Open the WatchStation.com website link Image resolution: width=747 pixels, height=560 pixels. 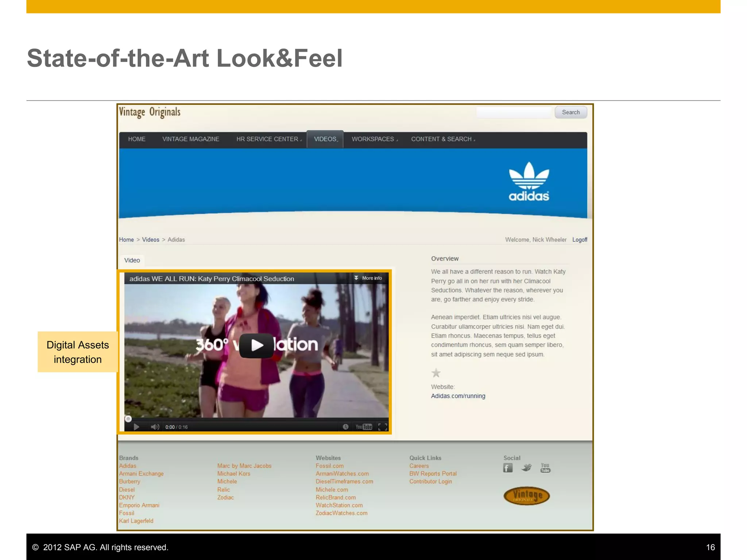point(339,505)
